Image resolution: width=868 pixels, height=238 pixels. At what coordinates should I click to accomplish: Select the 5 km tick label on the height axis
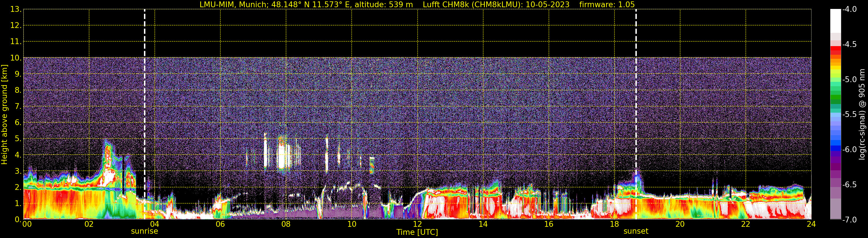[18, 139]
